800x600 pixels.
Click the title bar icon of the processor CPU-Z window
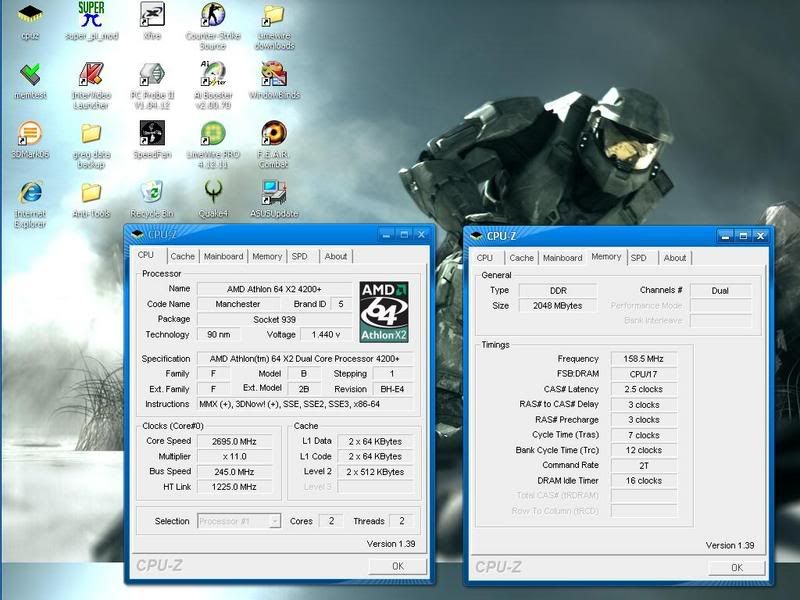point(137,235)
